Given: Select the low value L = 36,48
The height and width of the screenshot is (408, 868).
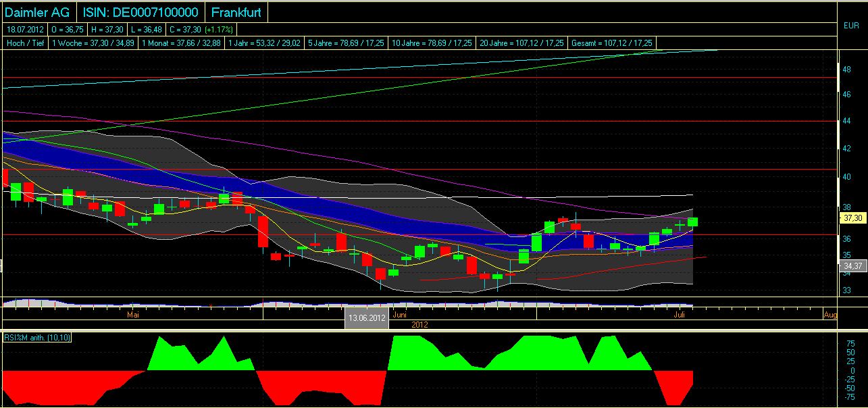Looking at the screenshot, I should (x=147, y=30).
